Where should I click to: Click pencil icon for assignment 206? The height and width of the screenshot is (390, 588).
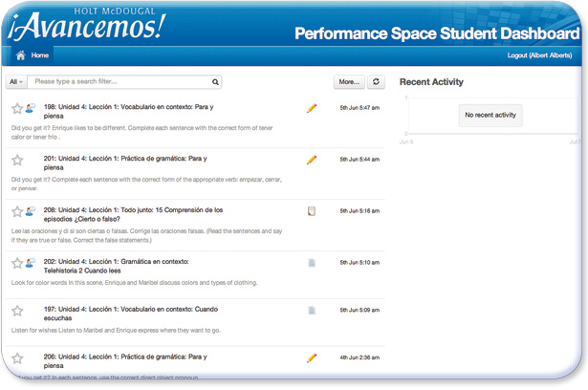coord(312,357)
